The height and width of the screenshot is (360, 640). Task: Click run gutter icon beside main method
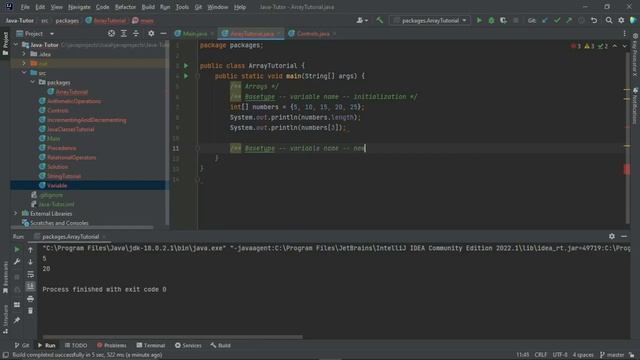186,76
